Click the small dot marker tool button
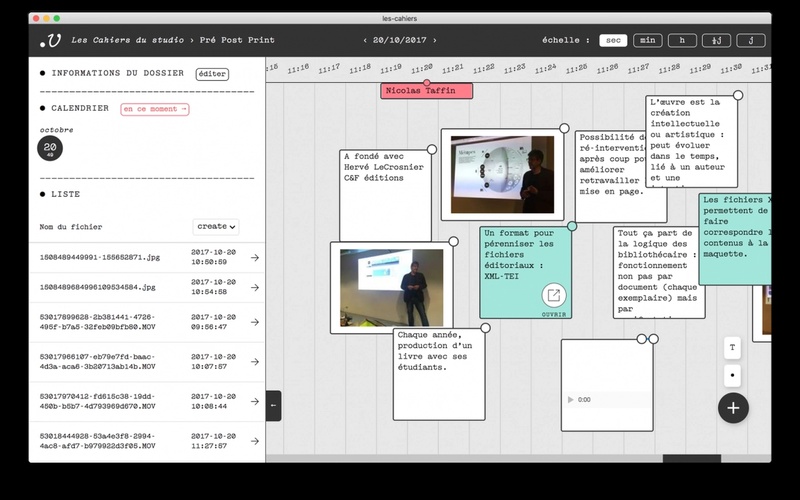 coord(733,376)
